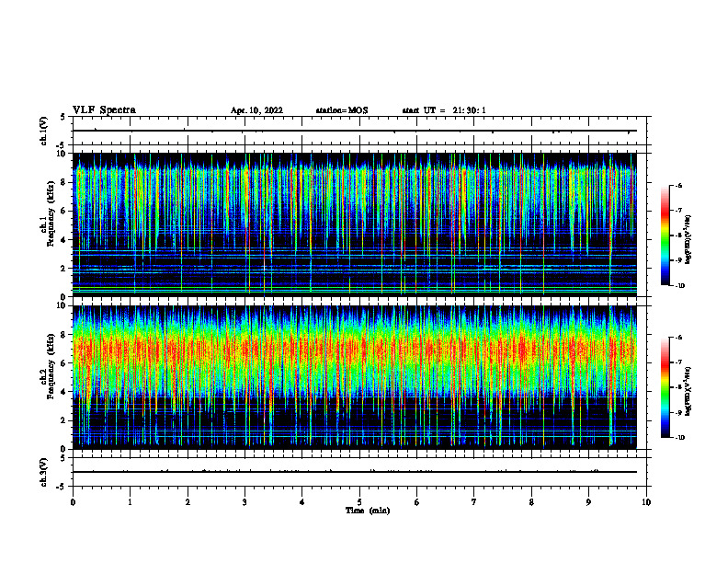Click the "station=MOS" header text
Image resolution: width=728 pixels, height=563 pixels.
pos(342,110)
